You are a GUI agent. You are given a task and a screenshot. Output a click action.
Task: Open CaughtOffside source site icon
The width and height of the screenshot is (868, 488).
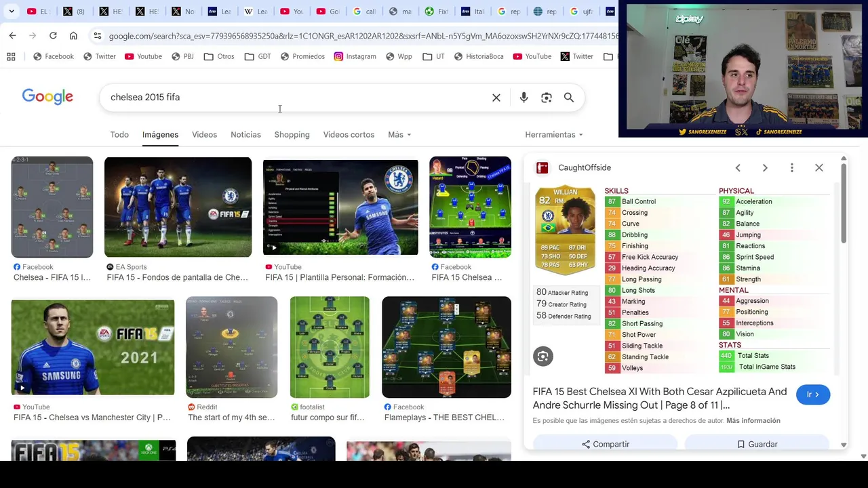pos(542,167)
